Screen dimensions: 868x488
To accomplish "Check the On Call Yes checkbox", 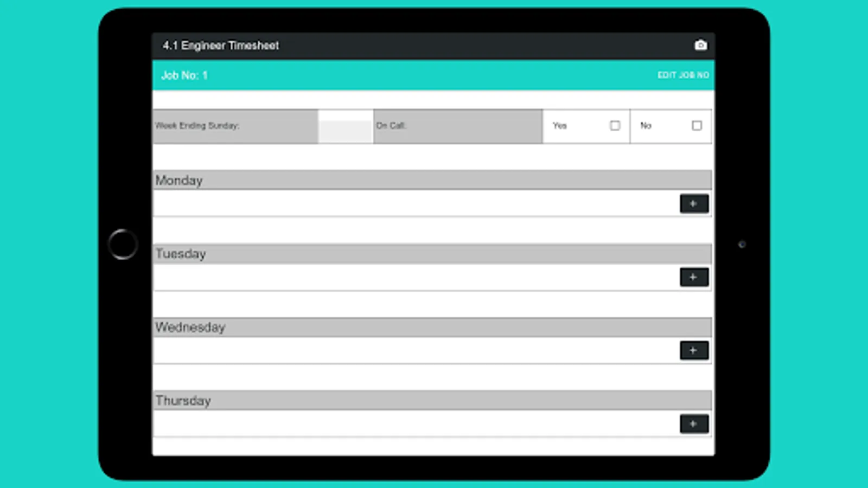I will click(x=615, y=126).
